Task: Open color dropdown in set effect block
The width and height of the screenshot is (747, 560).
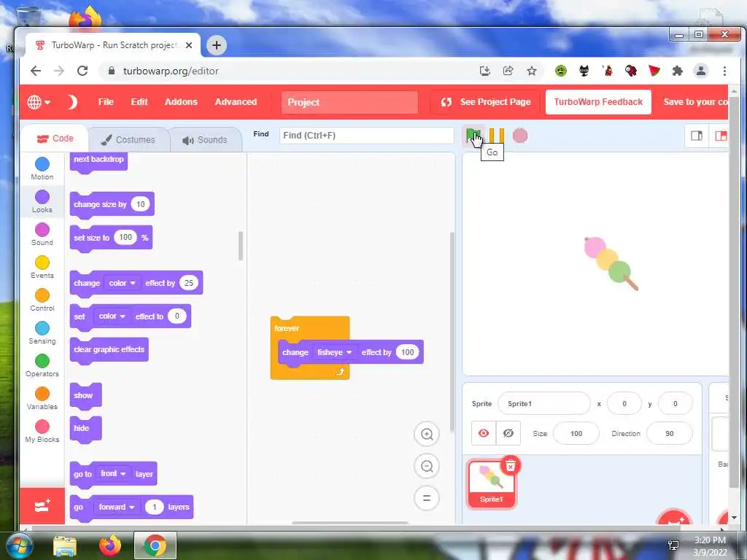Action: click(x=112, y=316)
